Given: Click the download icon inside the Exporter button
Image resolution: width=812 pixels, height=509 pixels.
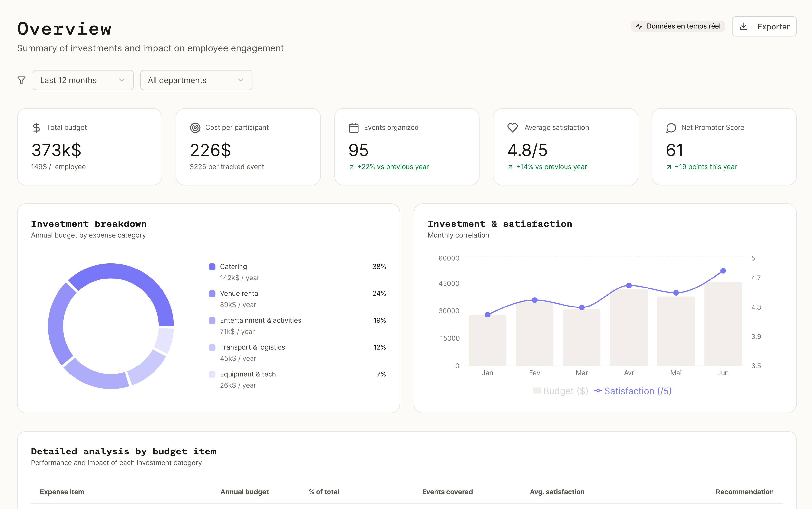Looking at the screenshot, I should [744, 26].
